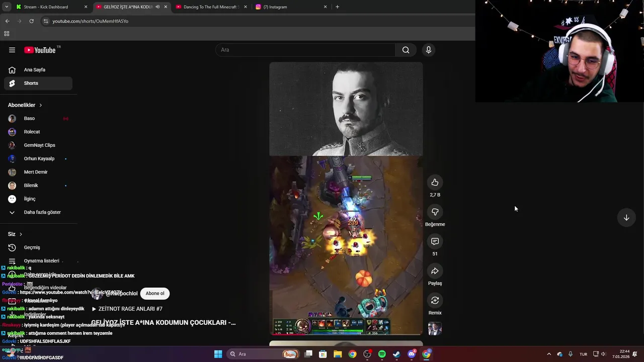The image size is (644, 362).
Task: Click the address bar URL
Action: pos(91,21)
